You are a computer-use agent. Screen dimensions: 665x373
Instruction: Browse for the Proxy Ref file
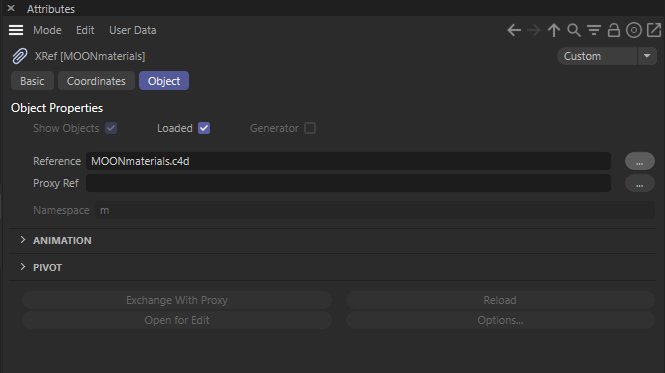pyautogui.click(x=640, y=183)
